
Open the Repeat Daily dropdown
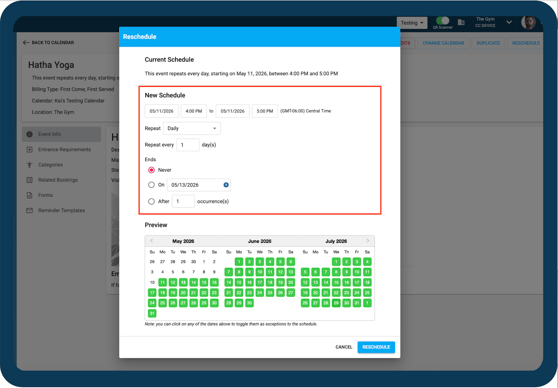pos(192,128)
